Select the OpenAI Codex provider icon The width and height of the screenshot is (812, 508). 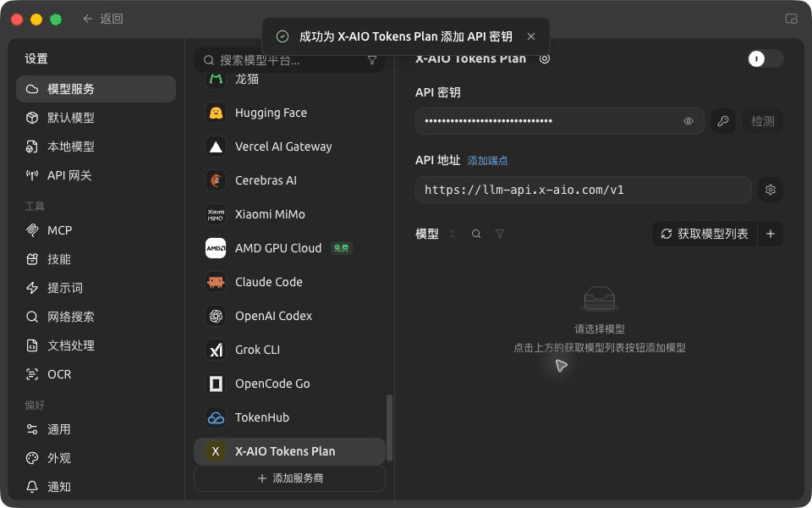tap(216, 316)
